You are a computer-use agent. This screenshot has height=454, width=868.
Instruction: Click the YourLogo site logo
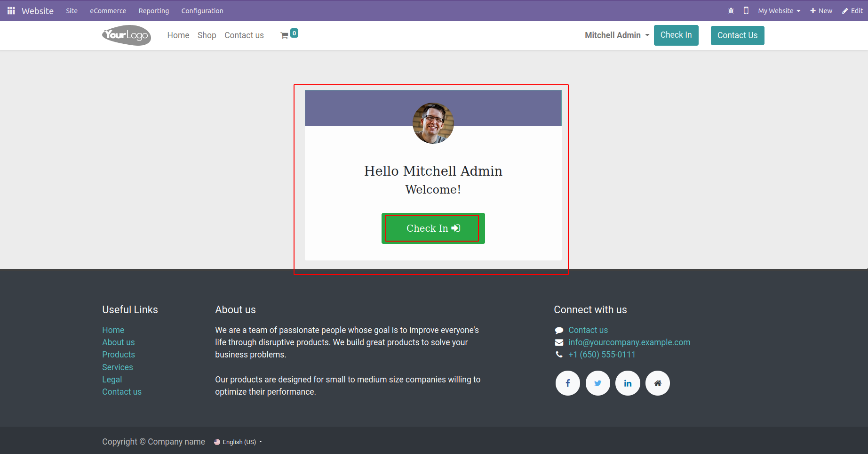pos(127,35)
